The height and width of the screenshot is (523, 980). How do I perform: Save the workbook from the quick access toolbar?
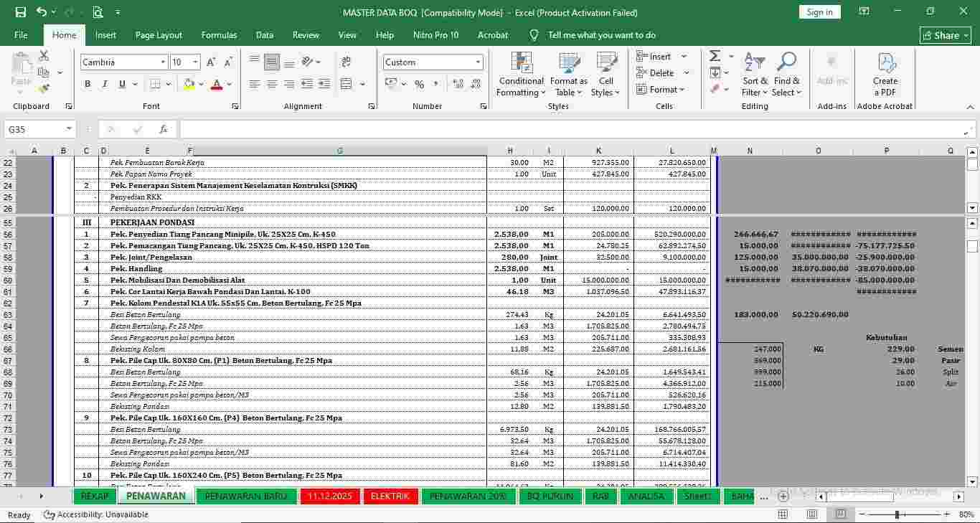(x=20, y=12)
